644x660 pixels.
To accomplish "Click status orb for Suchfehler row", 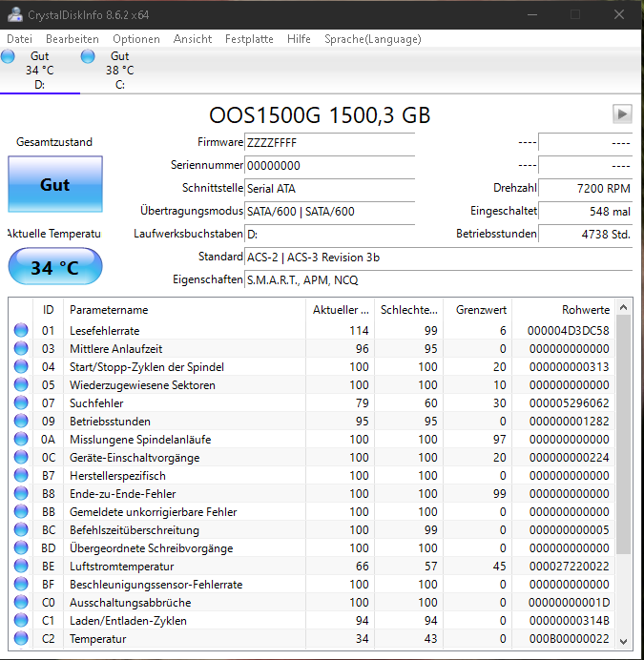I will (x=21, y=402).
